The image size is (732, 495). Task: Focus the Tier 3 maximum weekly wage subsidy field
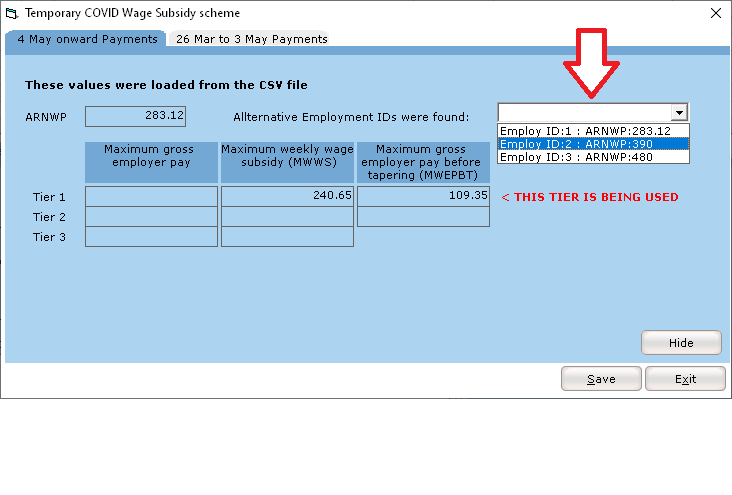(287, 237)
